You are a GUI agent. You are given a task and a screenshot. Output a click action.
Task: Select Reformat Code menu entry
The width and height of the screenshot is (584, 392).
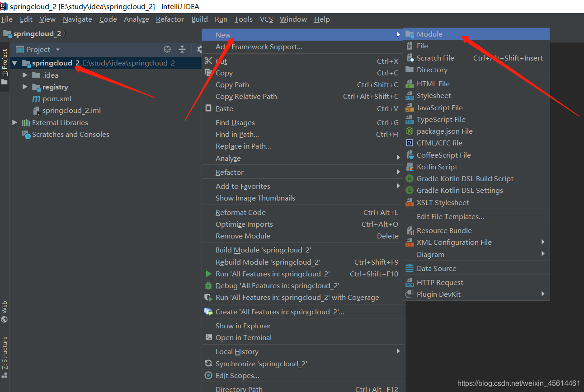[x=302, y=212]
